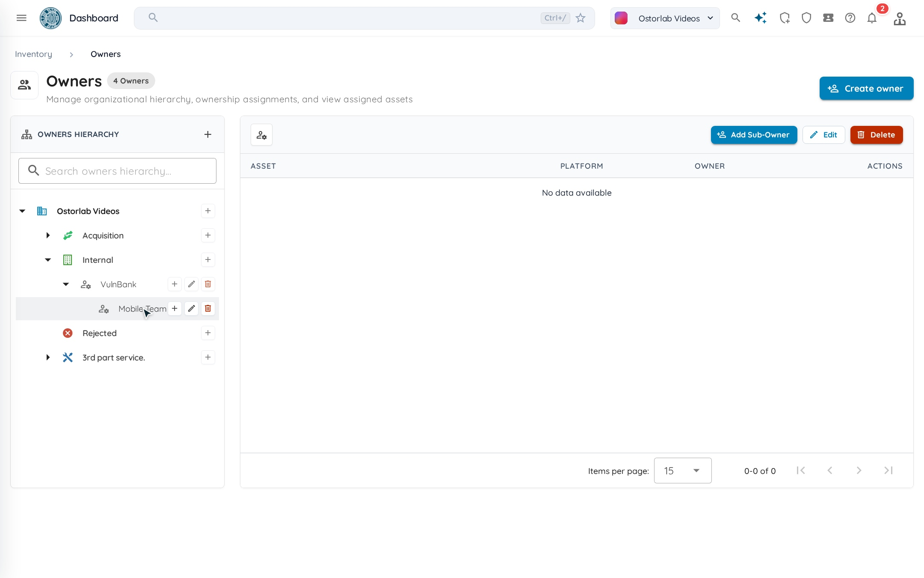The image size is (924, 578).
Task: Click the favorite star in search bar
Action: 580,18
